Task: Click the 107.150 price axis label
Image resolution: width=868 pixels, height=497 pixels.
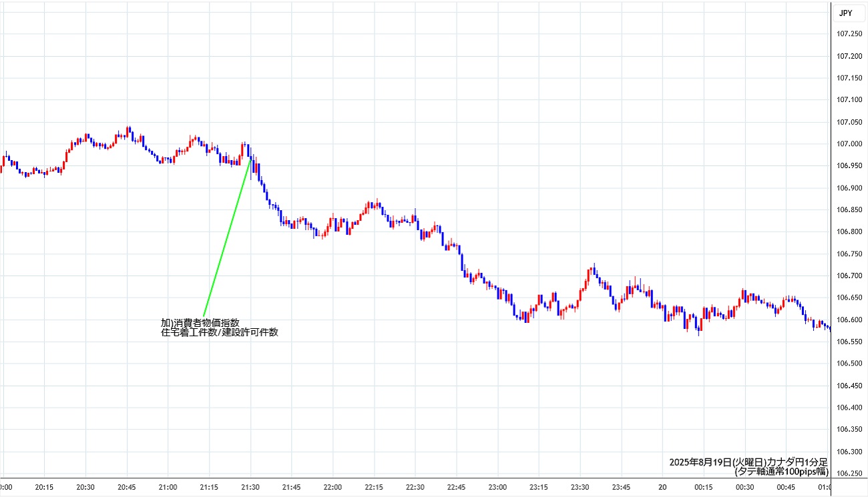Action: point(849,78)
